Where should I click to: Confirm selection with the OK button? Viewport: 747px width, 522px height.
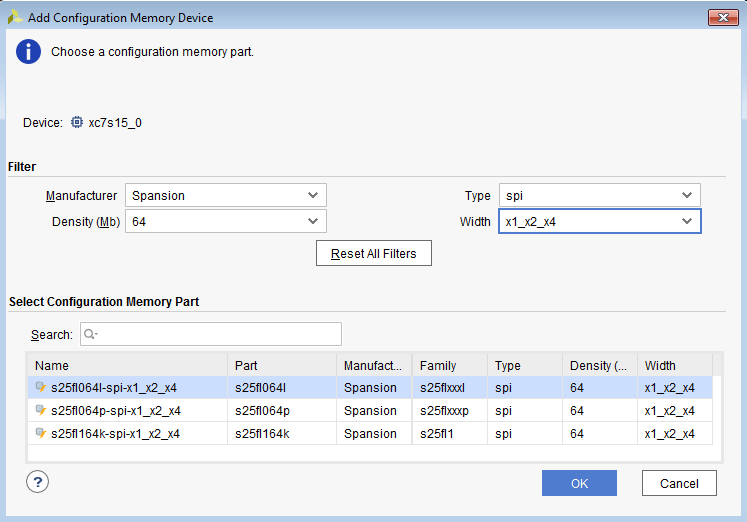tap(579, 483)
